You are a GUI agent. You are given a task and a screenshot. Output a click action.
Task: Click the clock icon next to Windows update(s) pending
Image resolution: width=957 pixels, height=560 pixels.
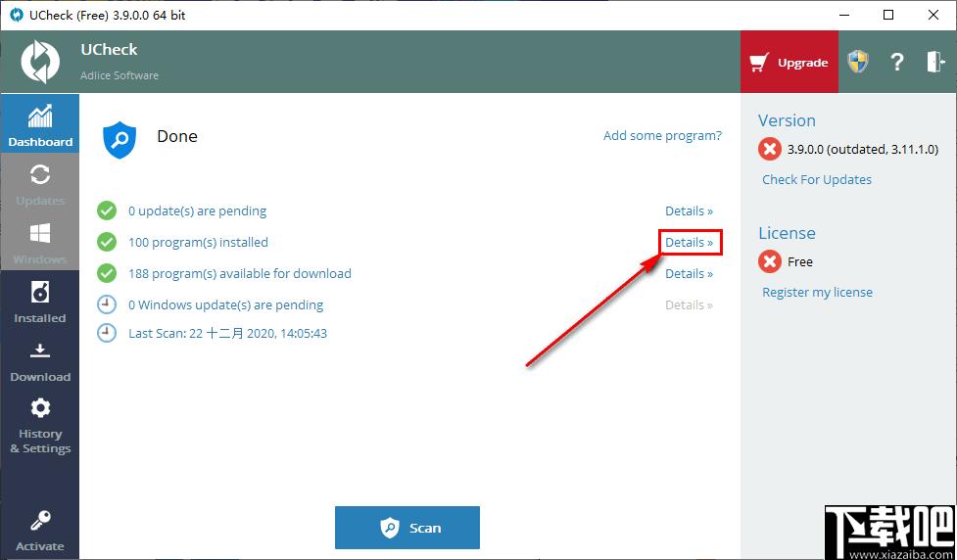107,304
